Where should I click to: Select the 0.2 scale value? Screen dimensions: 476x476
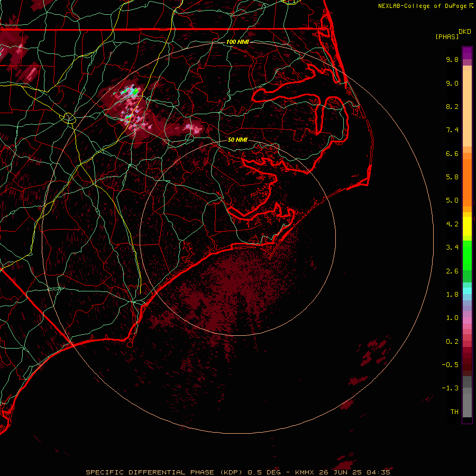(x=452, y=342)
